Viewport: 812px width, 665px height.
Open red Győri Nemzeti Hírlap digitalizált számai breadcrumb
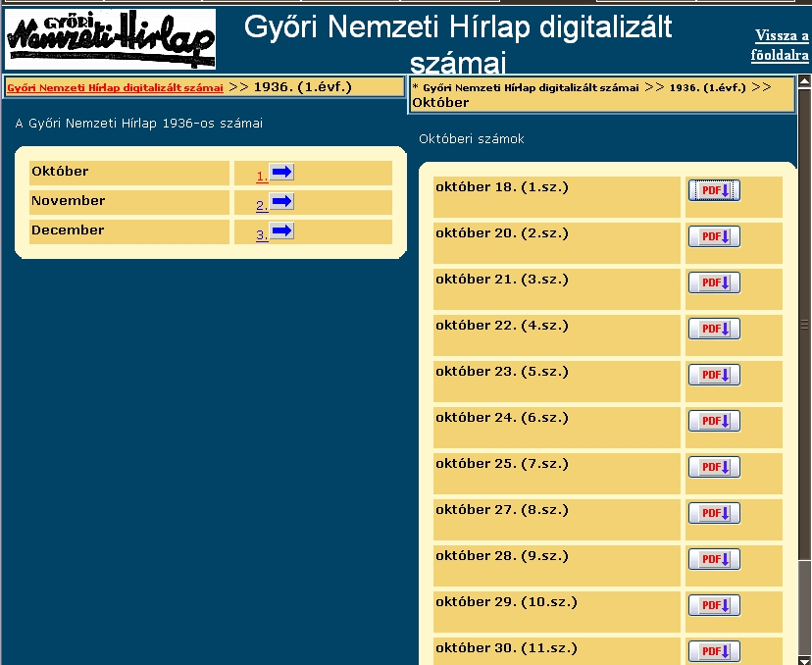115,87
